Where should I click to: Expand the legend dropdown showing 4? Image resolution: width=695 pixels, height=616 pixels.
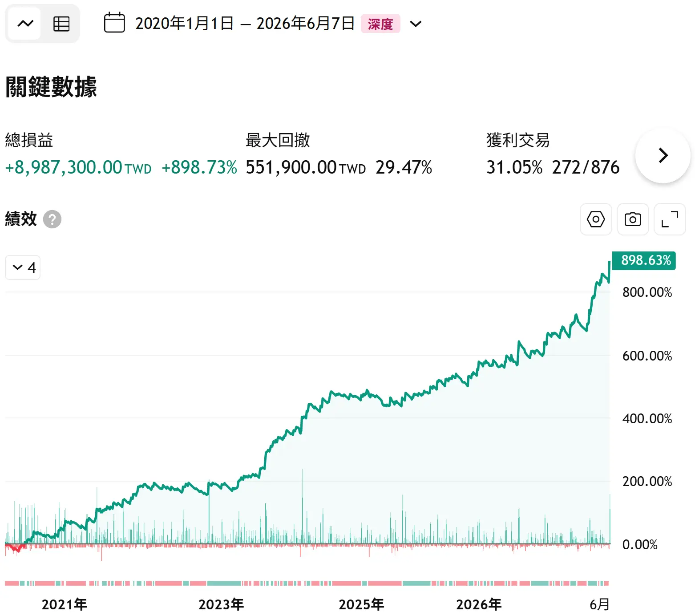23,267
